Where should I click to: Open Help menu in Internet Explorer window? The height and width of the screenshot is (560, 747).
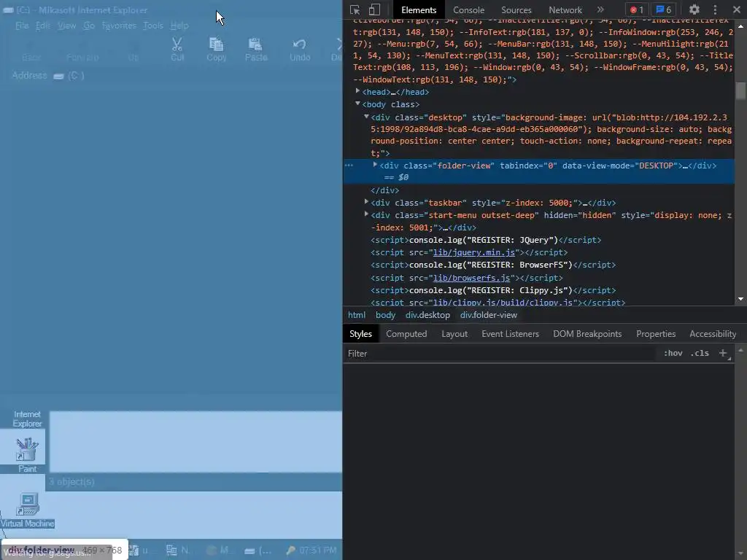click(179, 26)
